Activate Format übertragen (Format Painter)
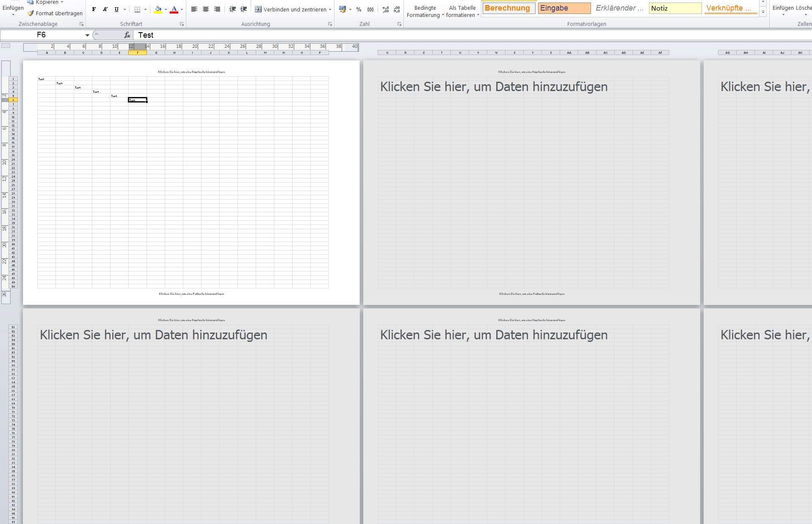 tap(54, 13)
